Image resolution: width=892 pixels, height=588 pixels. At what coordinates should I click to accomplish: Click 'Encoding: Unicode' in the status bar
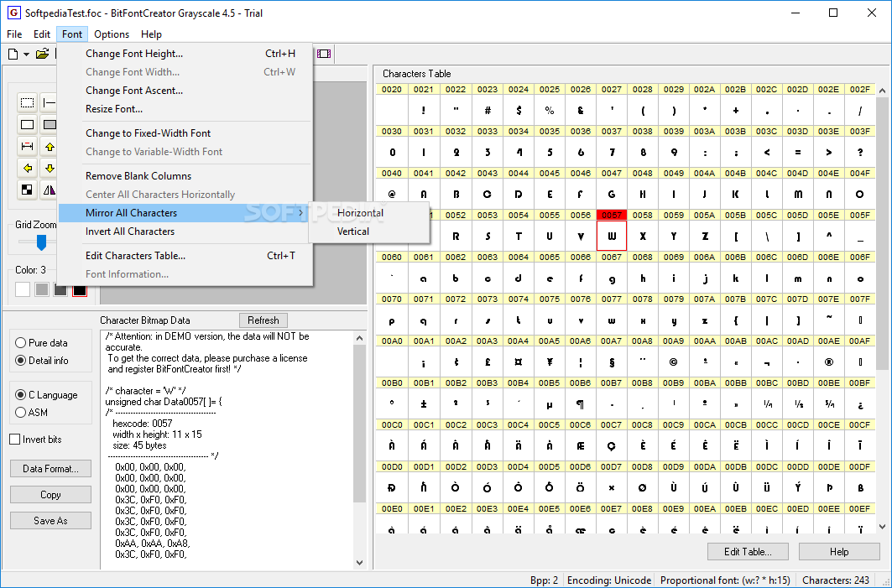tap(608, 580)
